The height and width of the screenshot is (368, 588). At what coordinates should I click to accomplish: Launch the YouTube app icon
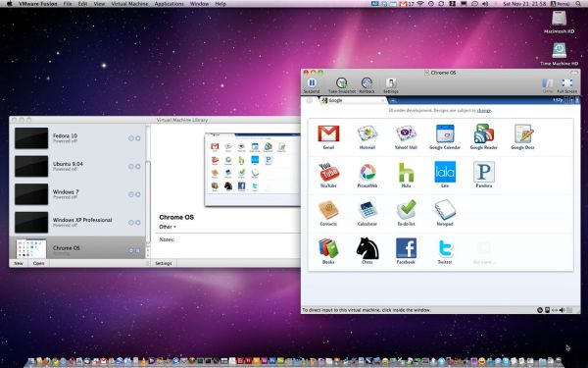pos(328,175)
